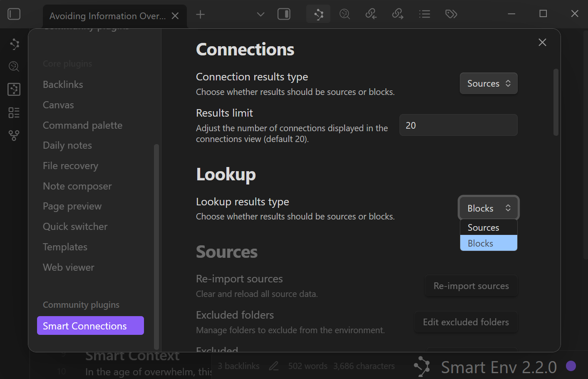Click Edit excluded folders button

point(466,322)
